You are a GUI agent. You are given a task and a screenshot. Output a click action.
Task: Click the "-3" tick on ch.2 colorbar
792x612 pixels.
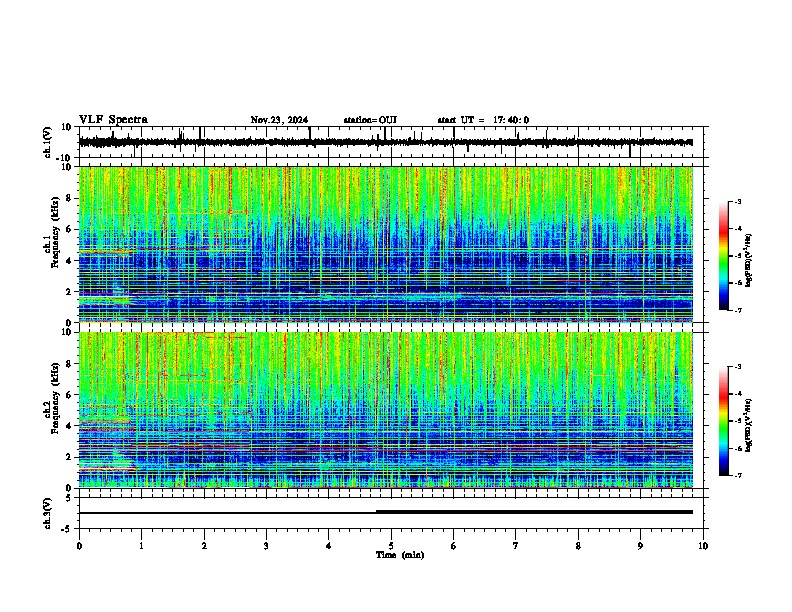tap(737, 367)
